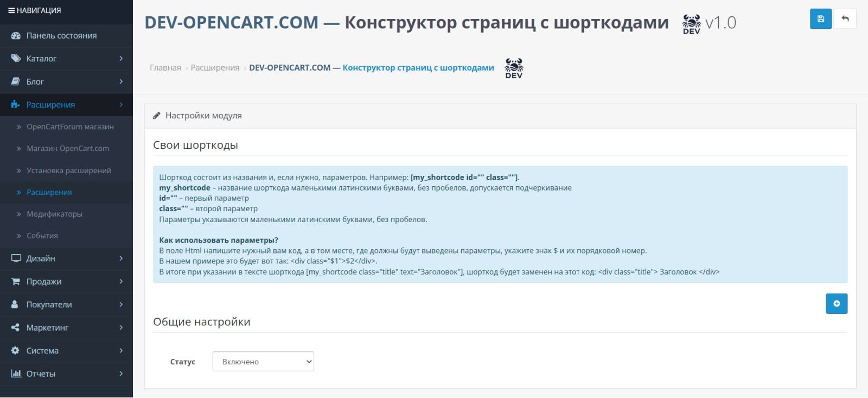Click the monitor icon beside Дизайн
Screen dimensions: 868x398
tap(16, 258)
